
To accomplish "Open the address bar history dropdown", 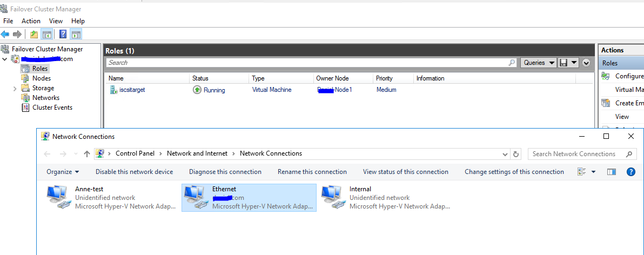I will pos(505,154).
